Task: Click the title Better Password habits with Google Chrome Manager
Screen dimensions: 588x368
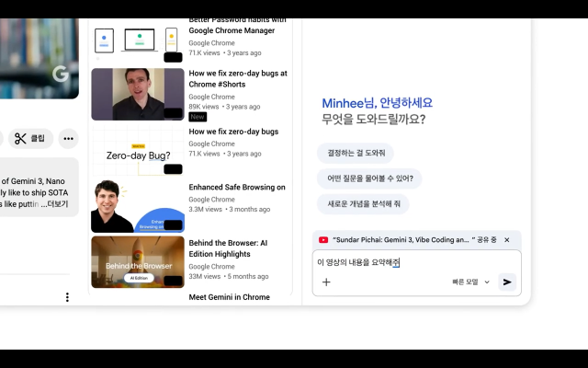Action: pyautogui.click(x=237, y=25)
